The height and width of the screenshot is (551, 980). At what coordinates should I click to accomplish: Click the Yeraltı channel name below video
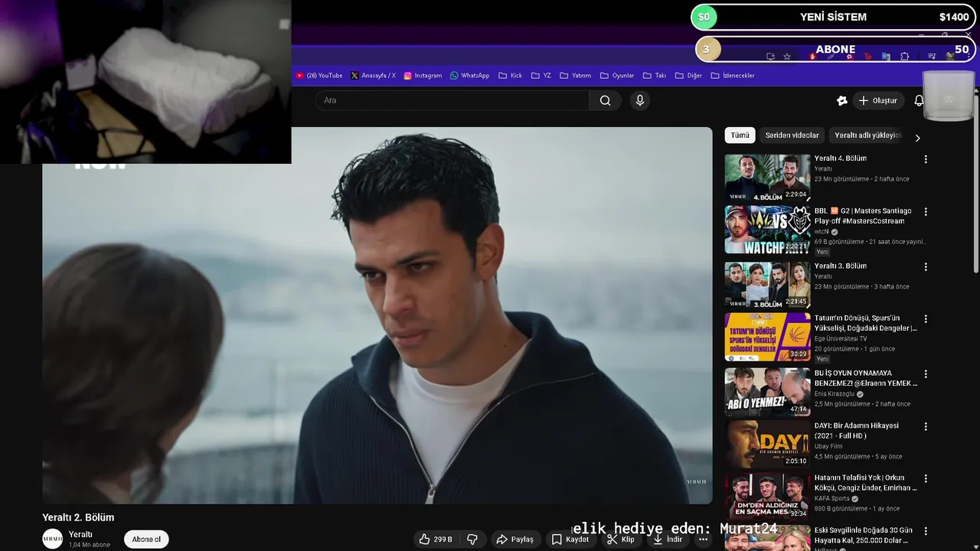pos(80,535)
